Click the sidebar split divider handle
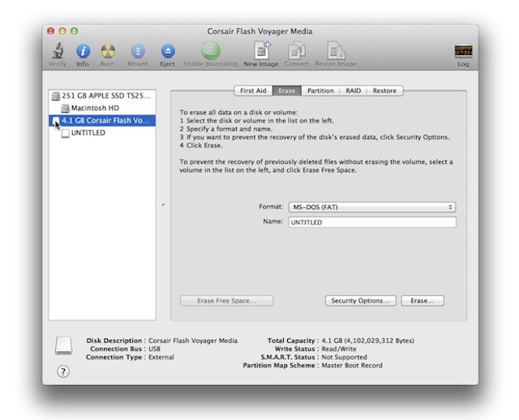 [x=163, y=205]
